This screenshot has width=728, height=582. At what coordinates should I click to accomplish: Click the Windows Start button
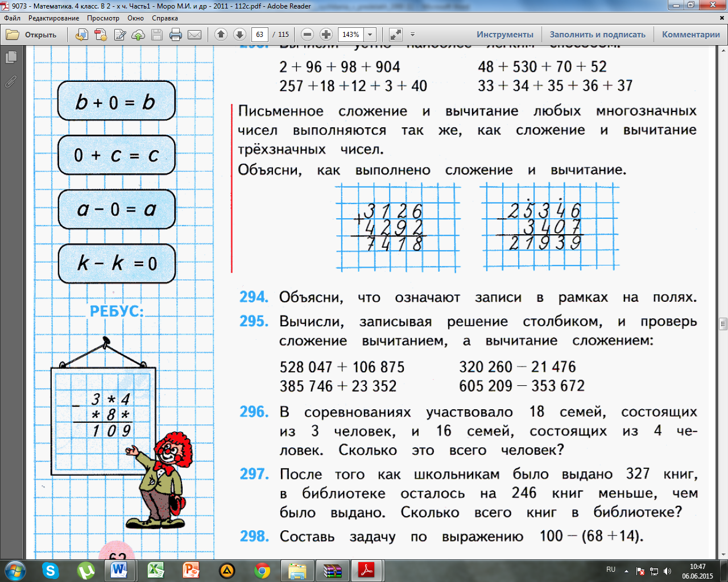tap(15, 570)
